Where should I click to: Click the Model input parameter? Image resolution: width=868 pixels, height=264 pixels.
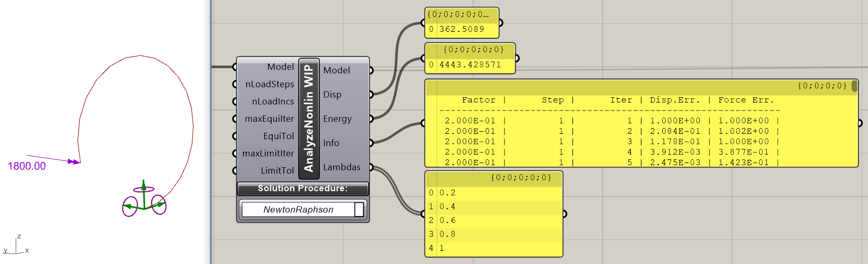280,67
